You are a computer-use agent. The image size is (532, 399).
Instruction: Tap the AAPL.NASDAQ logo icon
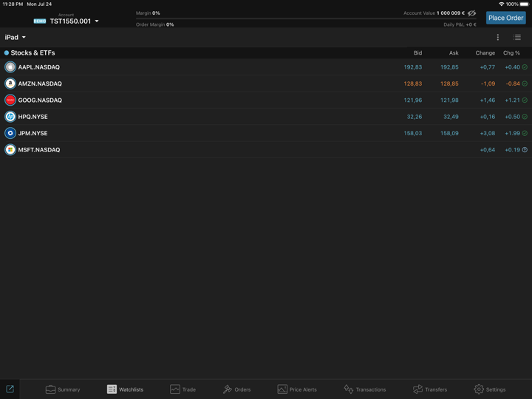(x=10, y=67)
